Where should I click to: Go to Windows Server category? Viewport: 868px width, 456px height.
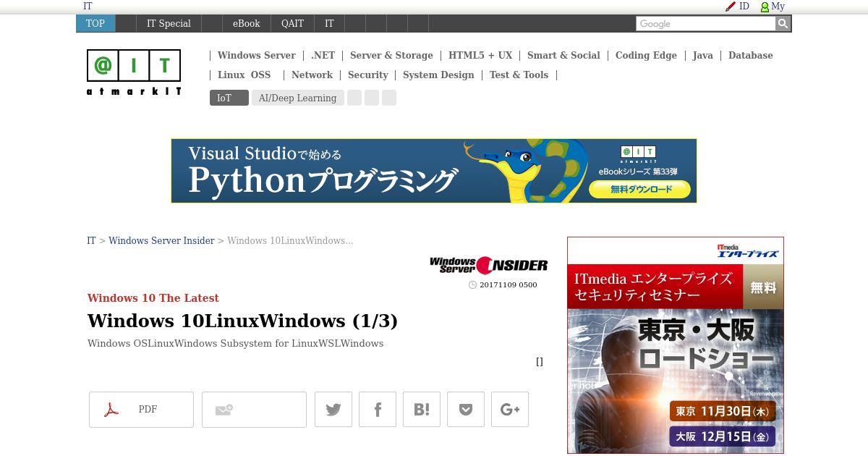coord(256,55)
